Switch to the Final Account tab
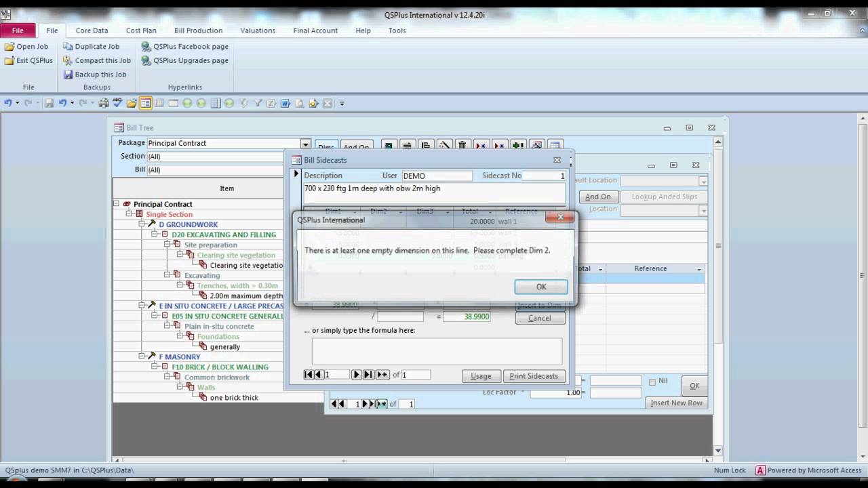This screenshot has height=488, width=868. pos(315,30)
